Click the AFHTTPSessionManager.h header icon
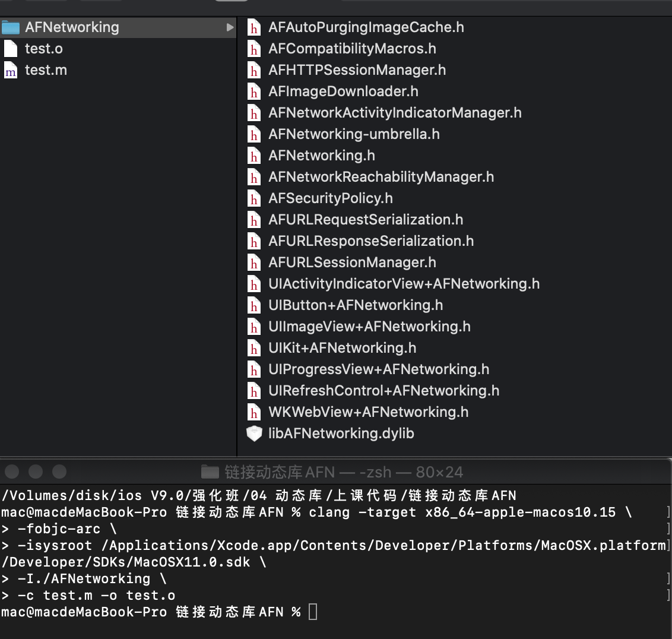The height and width of the screenshot is (639, 672). 254,70
